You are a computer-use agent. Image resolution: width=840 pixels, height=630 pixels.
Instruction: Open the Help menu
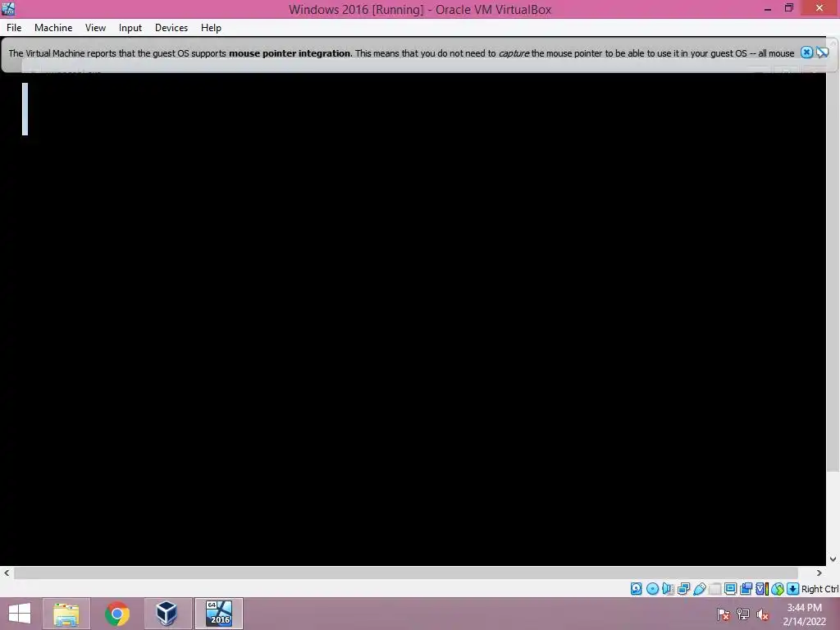coord(211,28)
